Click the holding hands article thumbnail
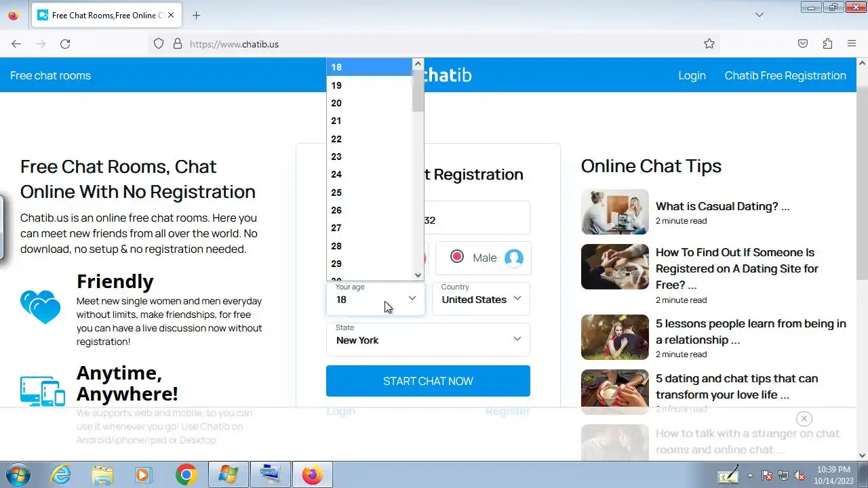868x488 pixels. (614, 266)
